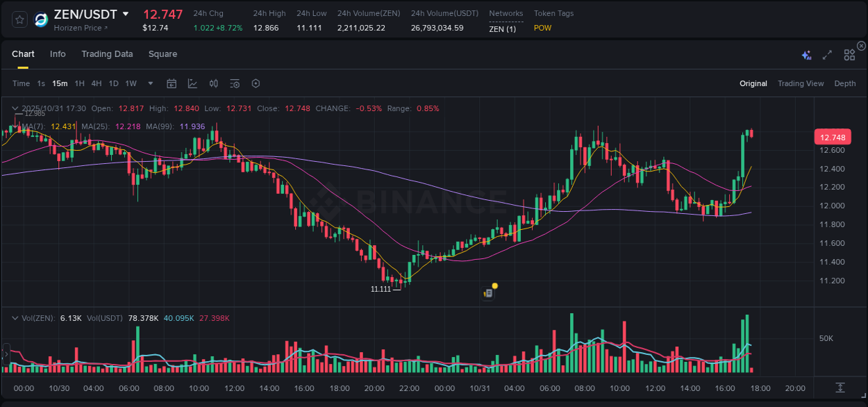Open the date range calendar picker

[x=172, y=83]
